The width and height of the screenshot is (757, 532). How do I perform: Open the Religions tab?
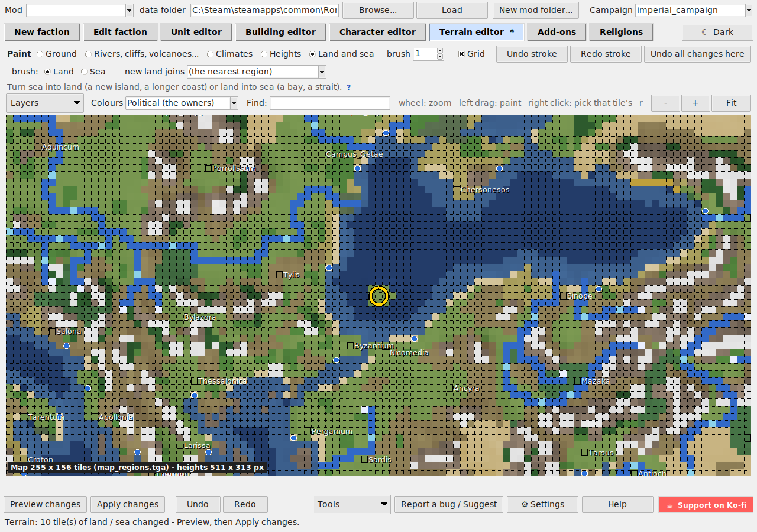[621, 32]
